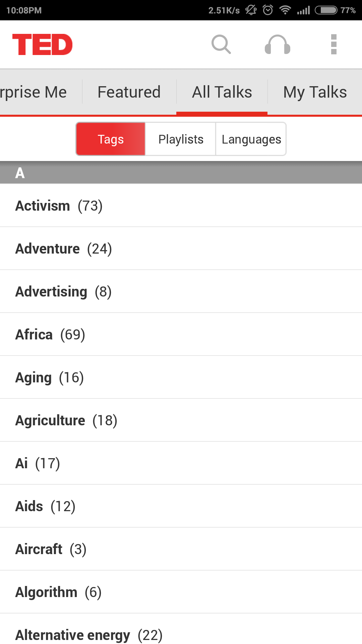Screen dimensions: 362x644
Task: Tap the TED logo
Action: [x=42, y=44]
